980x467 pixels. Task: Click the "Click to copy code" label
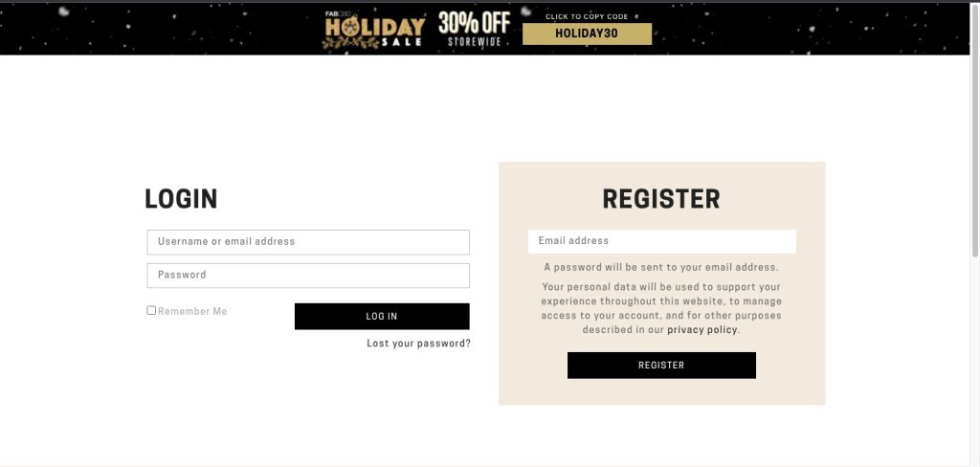click(x=587, y=16)
